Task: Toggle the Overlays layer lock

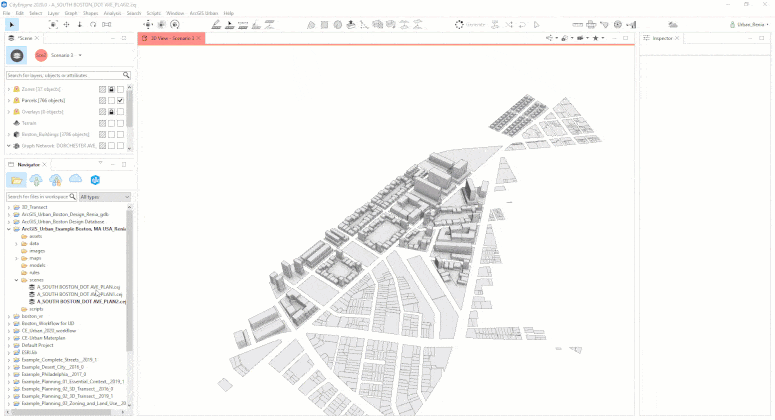Action: click(111, 112)
